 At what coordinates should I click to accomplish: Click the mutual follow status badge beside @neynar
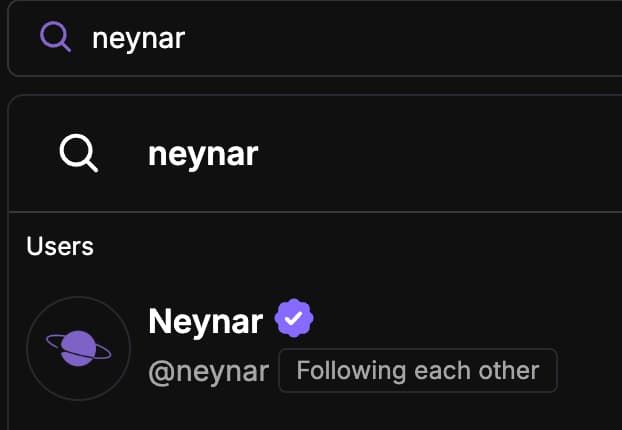(417, 371)
